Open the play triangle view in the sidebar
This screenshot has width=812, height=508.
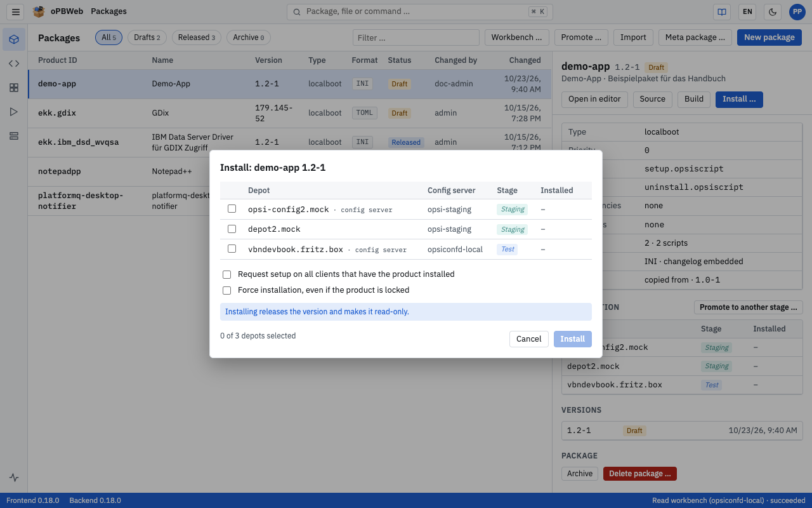pos(14,112)
